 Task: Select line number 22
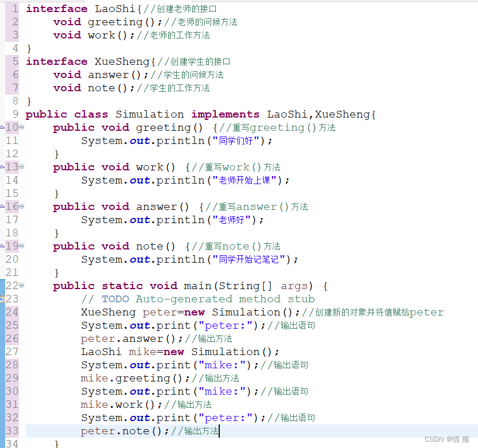coord(13,285)
